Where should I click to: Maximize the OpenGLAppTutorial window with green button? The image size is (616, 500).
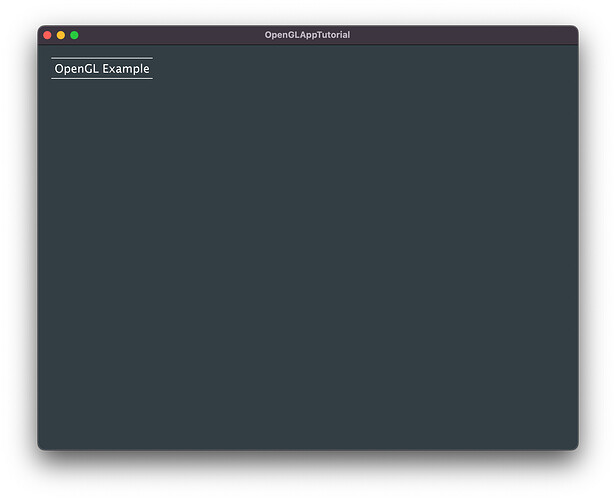point(74,35)
